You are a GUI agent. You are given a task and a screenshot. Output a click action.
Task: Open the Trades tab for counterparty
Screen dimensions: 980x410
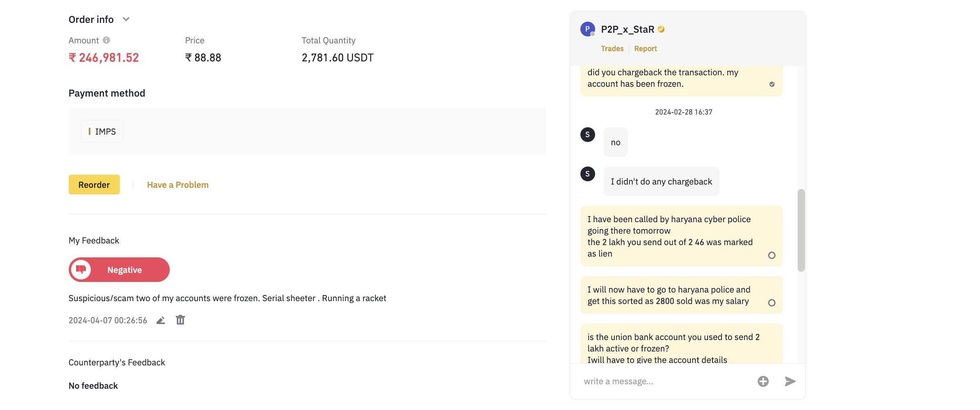612,49
